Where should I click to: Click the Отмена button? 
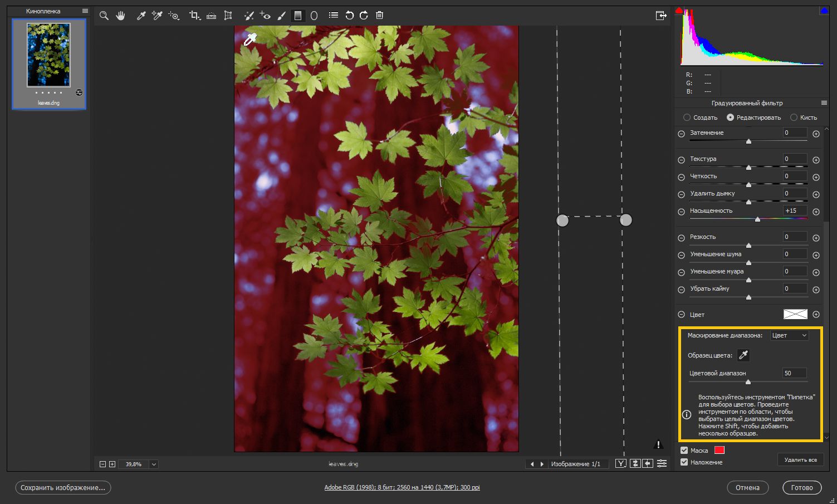click(747, 488)
